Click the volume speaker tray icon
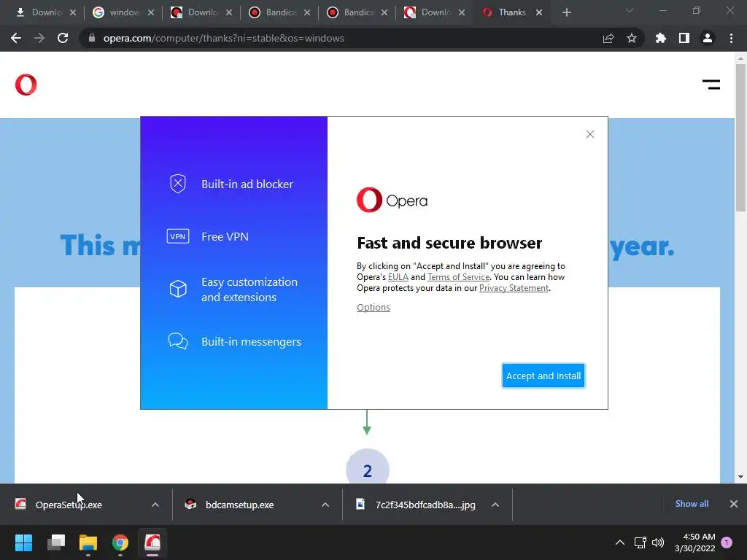This screenshot has height=560, width=747. pos(658,542)
